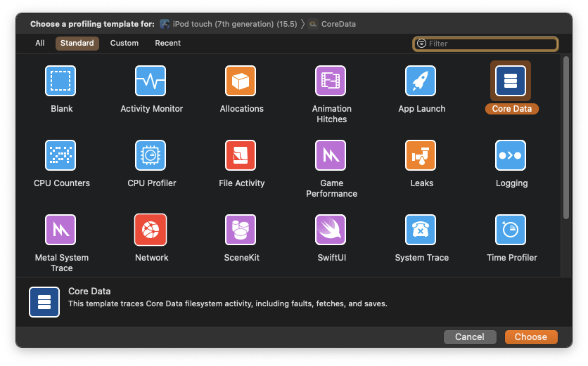Open the Custom templates tab
The height and width of the screenshot is (366, 588).
tap(124, 43)
